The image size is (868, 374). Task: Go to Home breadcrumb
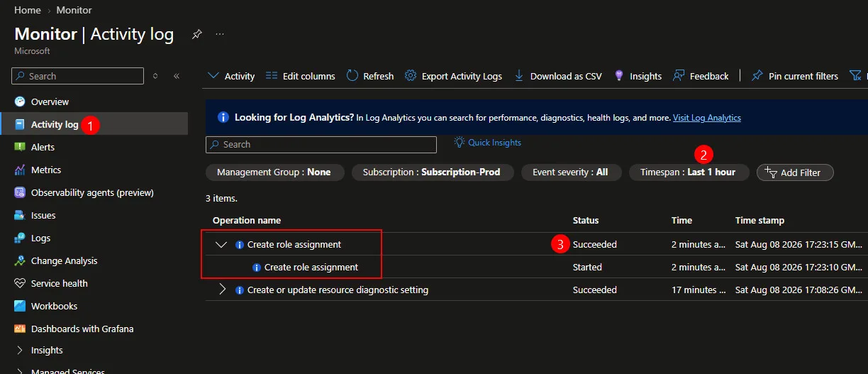coord(27,10)
